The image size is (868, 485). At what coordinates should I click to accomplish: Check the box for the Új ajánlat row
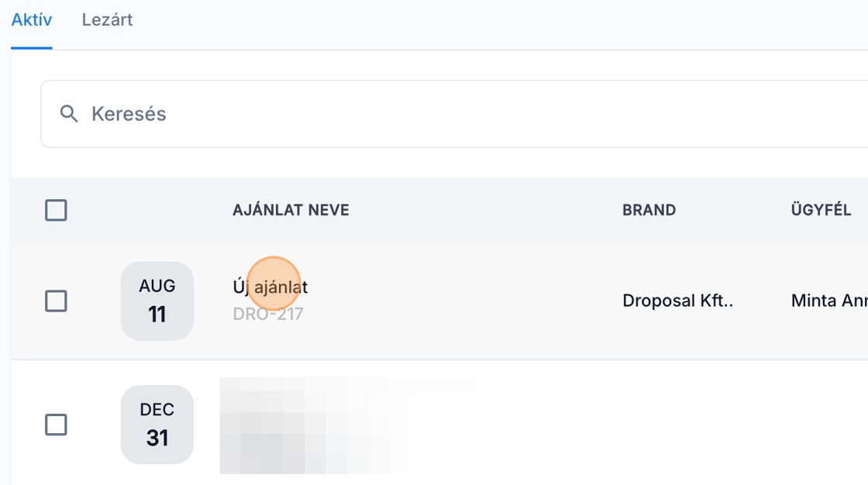tap(56, 301)
